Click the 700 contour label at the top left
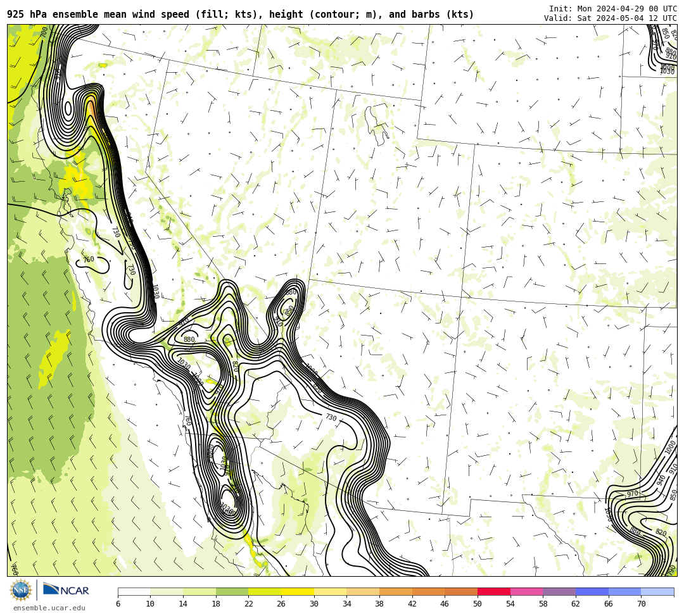The height and width of the screenshot is (616, 684). point(44,32)
